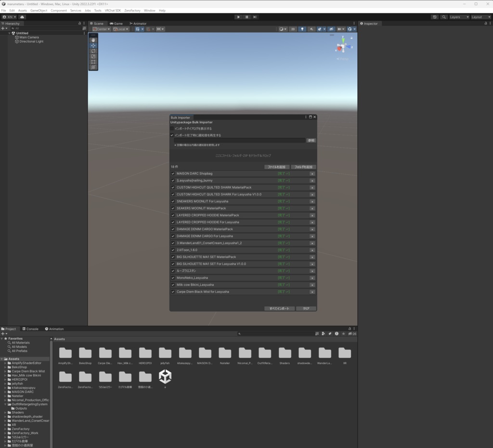The image size is (493, 448).
Task: Disable インポート完了時に通知音を再生する
Action: point(172,135)
